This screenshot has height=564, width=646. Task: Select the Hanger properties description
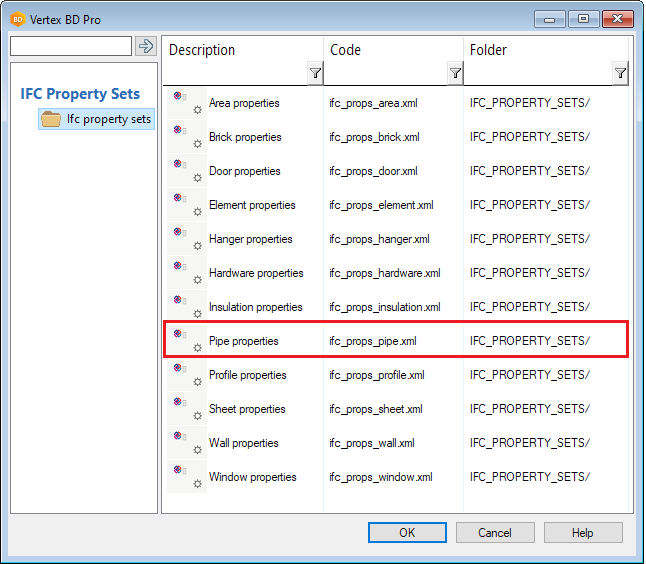(250, 239)
